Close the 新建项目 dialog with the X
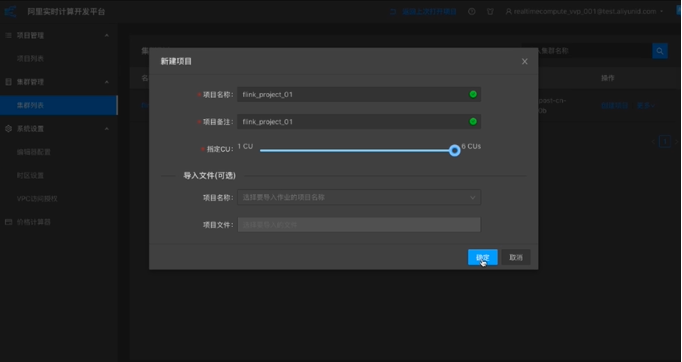The width and height of the screenshot is (682, 362). (525, 61)
